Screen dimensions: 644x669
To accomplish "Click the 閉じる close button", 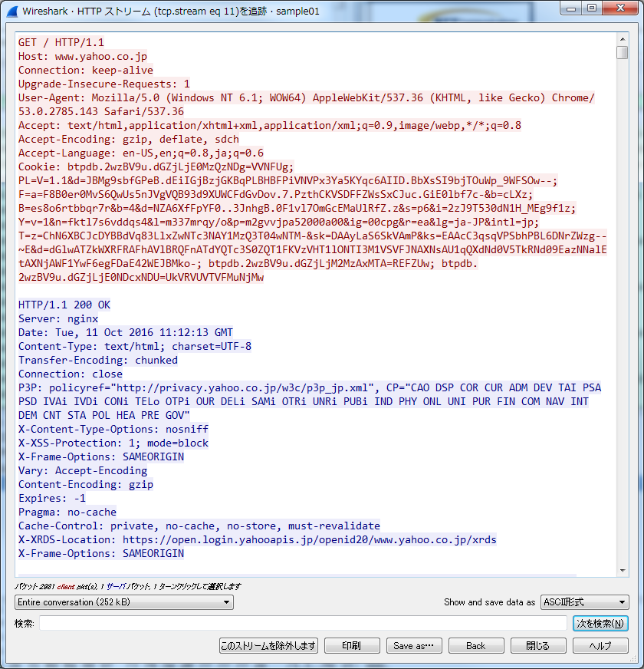I will click(x=538, y=645).
